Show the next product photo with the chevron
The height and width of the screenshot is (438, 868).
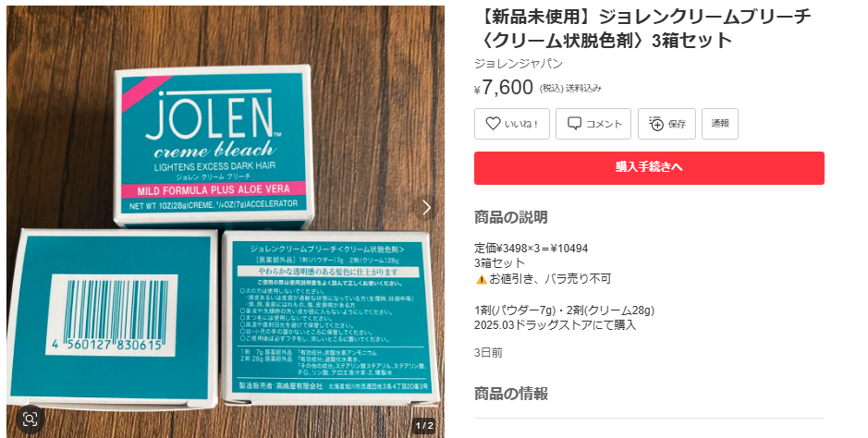pos(426,207)
